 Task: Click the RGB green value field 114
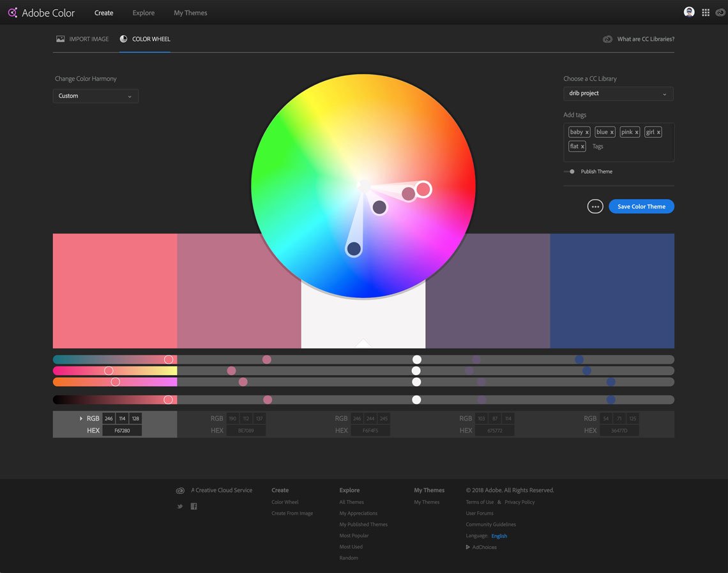click(122, 419)
